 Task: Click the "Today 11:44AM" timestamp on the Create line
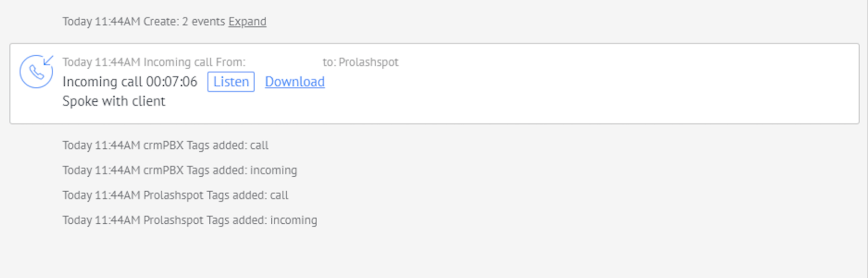[x=101, y=22]
